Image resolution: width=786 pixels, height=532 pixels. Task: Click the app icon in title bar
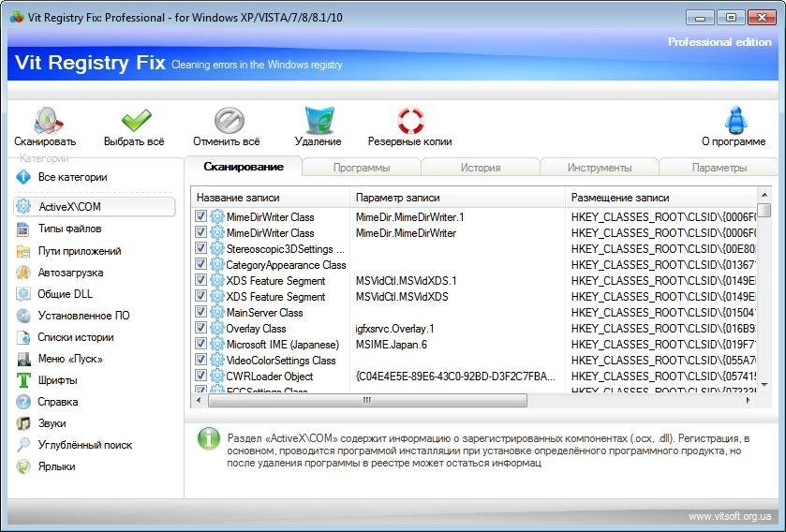(16, 17)
